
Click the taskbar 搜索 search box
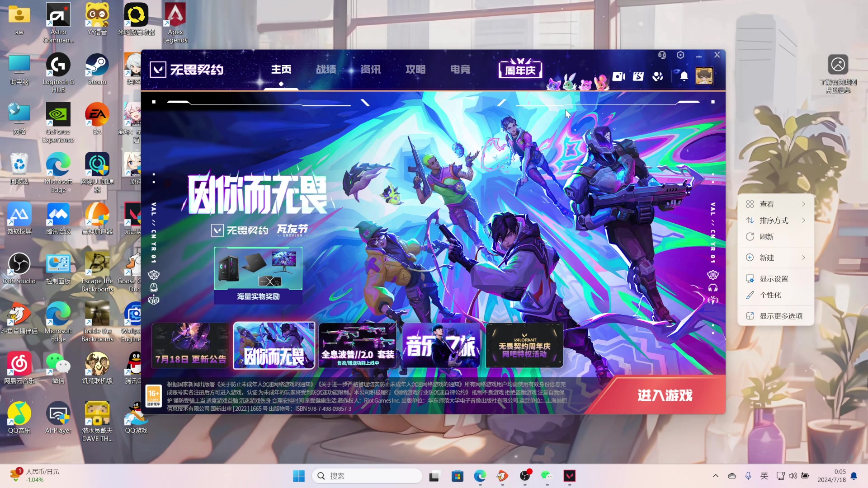pos(367,476)
